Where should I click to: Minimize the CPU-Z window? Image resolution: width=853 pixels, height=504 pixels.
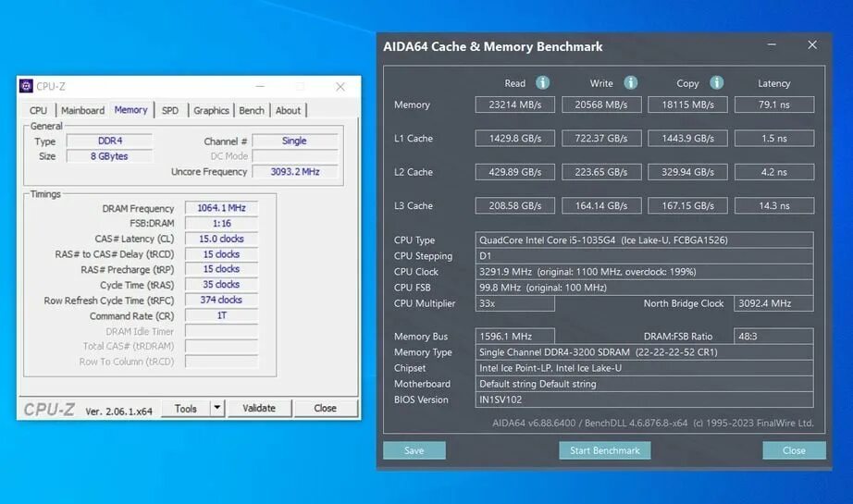pyautogui.click(x=260, y=86)
